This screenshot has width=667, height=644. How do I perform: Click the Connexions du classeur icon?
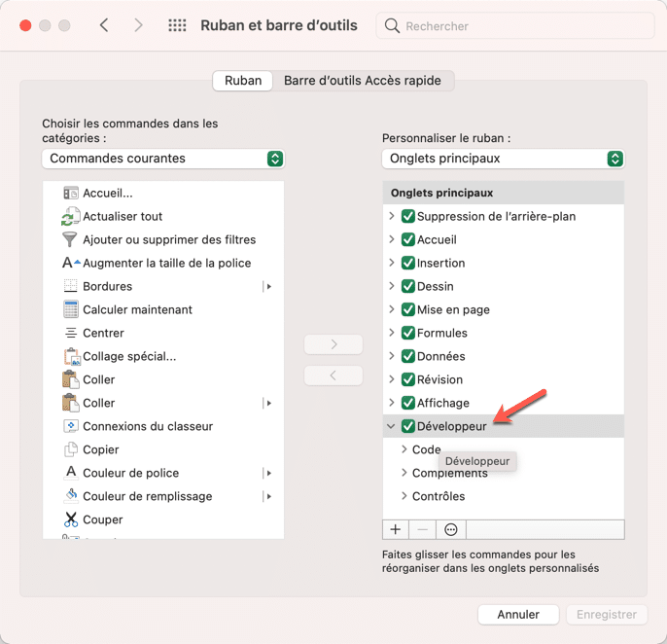pyautogui.click(x=71, y=426)
